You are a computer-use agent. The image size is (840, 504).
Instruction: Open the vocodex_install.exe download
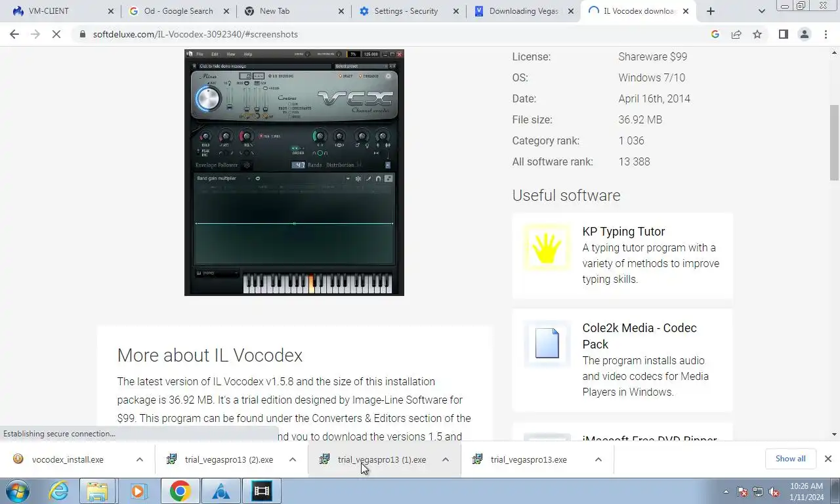pos(67,459)
